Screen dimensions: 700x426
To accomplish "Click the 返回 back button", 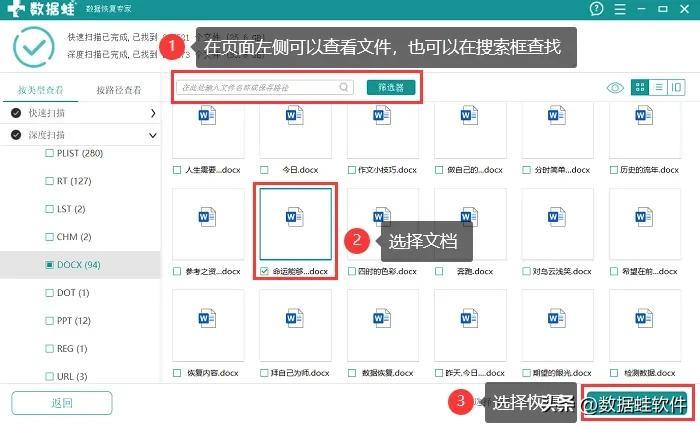I will 62,403.
